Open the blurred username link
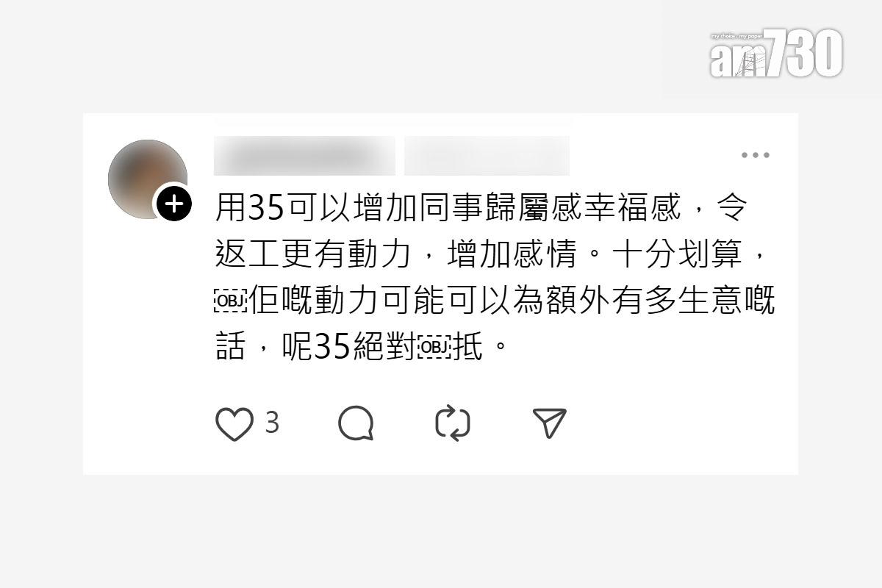 pyautogui.click(x=304, y=156)
